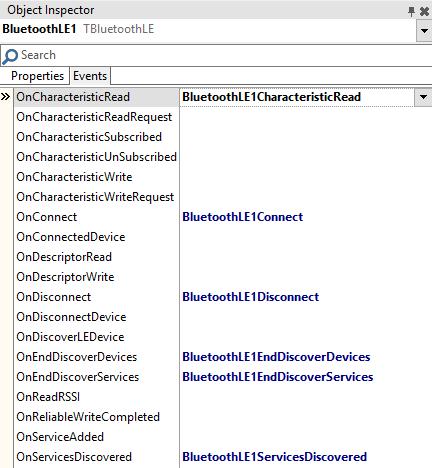Click the empty value cell for OnDescriptorRead
The width and height of the screenshot is (432, 468).
306,257
